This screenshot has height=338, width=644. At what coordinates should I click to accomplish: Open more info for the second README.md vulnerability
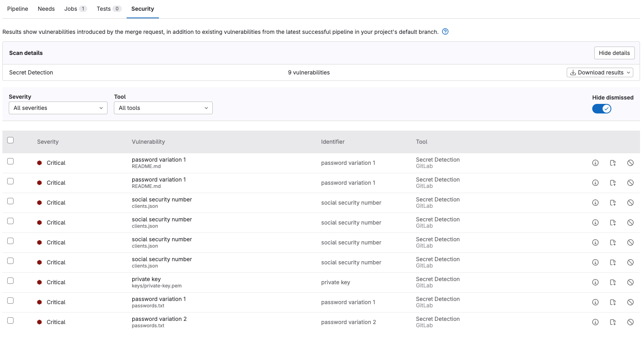595,183
